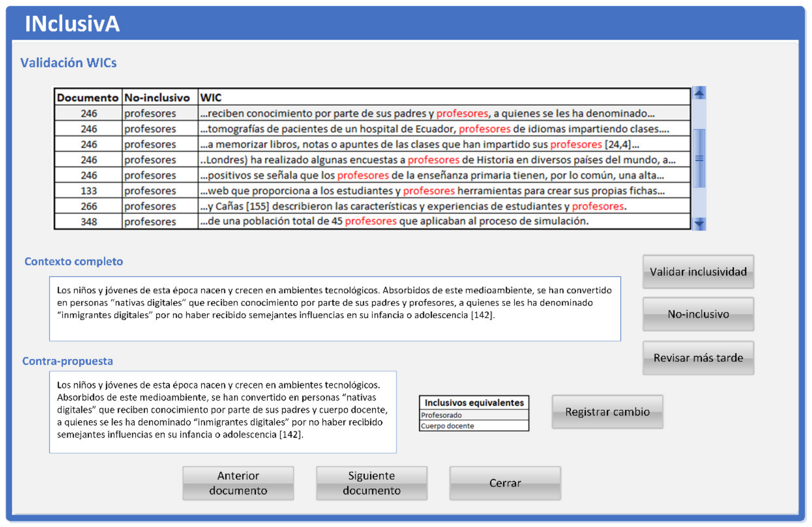The height and width of the screenshot is (527, 812).
Task: Click the Cerrar button
Action: (505, 483)
